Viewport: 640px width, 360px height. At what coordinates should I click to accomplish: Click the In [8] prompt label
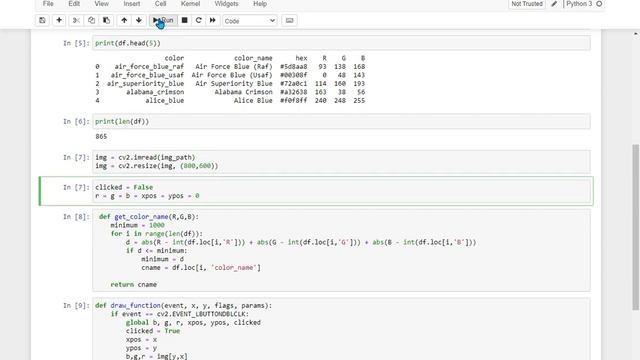[x=76, y=217]
